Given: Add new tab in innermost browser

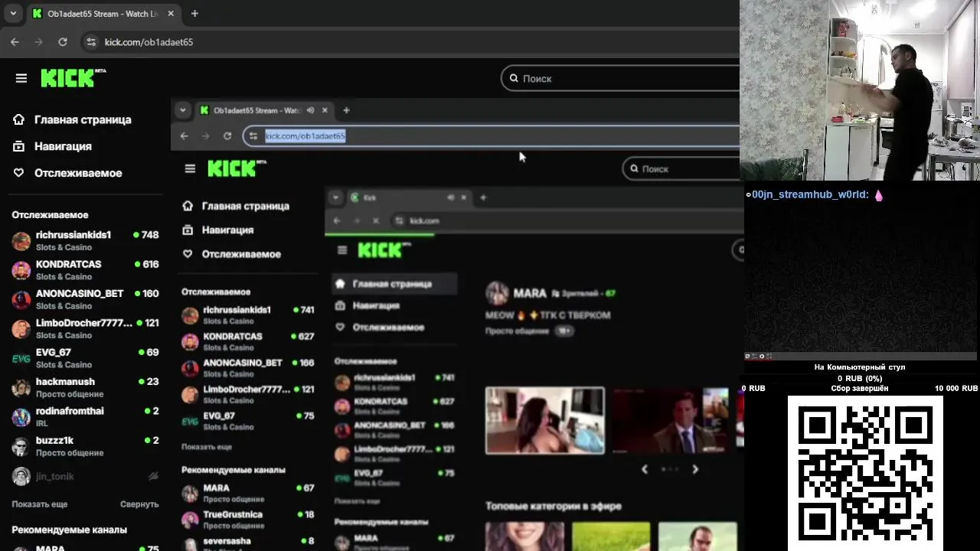Looking at the screenshot, I should coord(482,197).
